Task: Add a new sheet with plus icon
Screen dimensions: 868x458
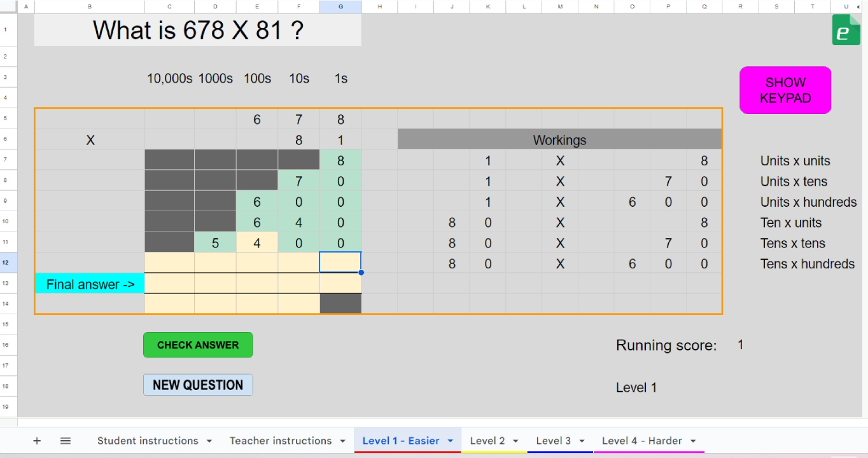Action: (37, 441)
